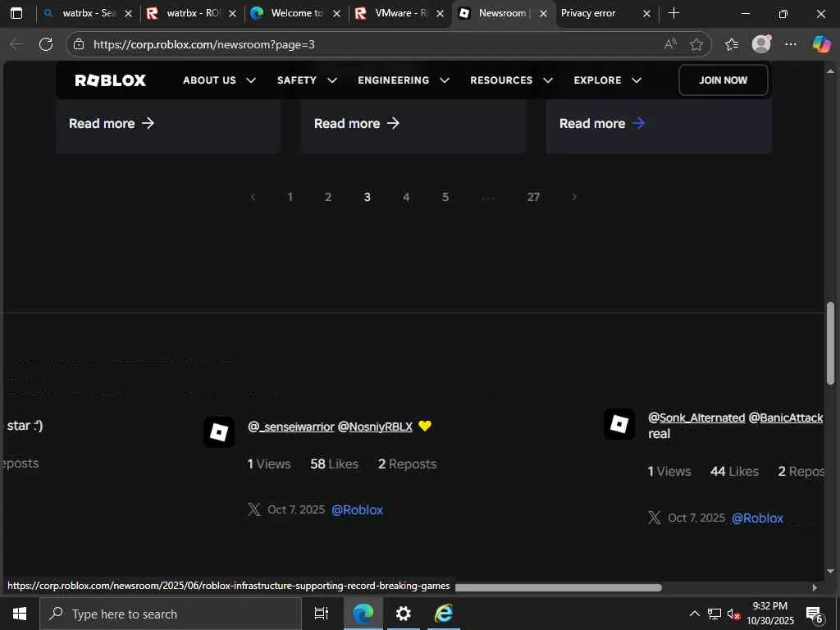This screenshot has width=840, height=630.
Task: Open the browser profile avatar
Action: pos(761,44)
